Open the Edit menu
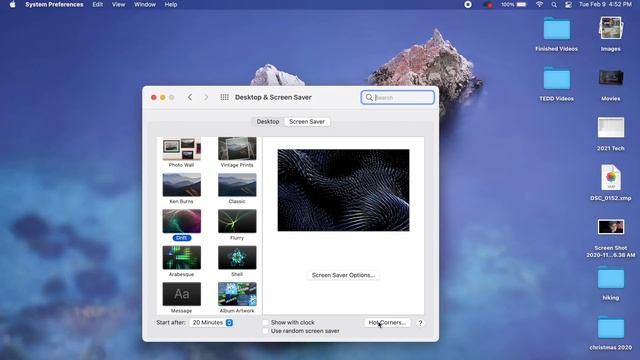 pos(98,4)
